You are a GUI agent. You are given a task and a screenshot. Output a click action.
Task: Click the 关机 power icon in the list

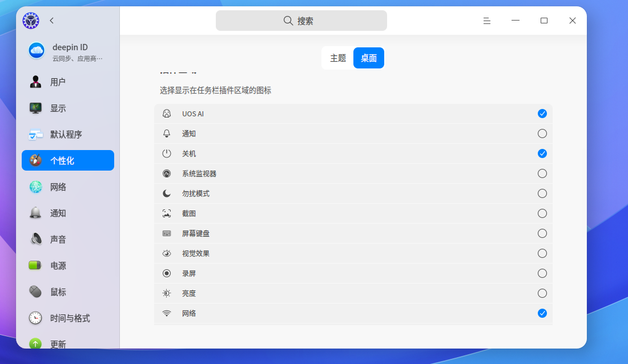pos(167,153)
